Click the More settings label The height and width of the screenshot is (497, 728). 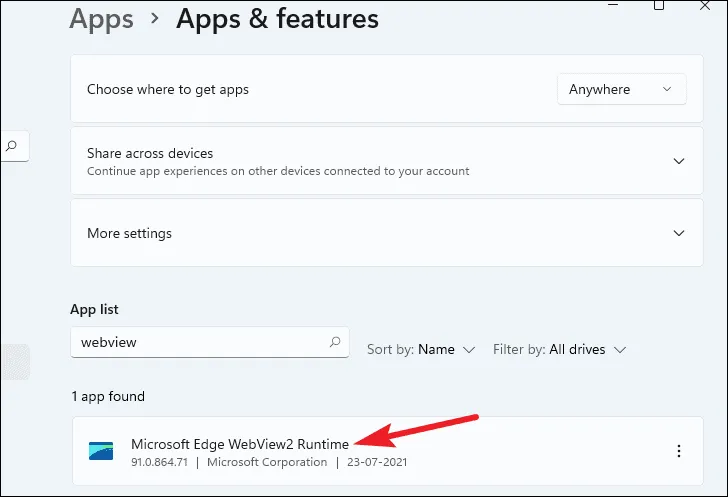click(x=129, y=233)
